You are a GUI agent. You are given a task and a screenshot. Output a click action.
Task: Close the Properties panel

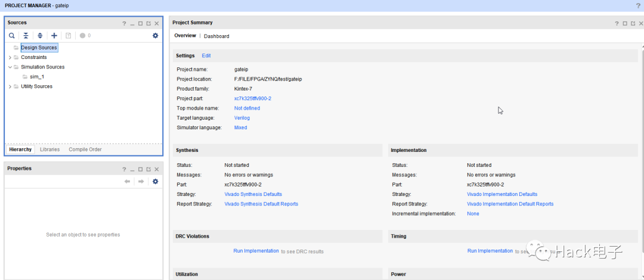click(156, 169)
